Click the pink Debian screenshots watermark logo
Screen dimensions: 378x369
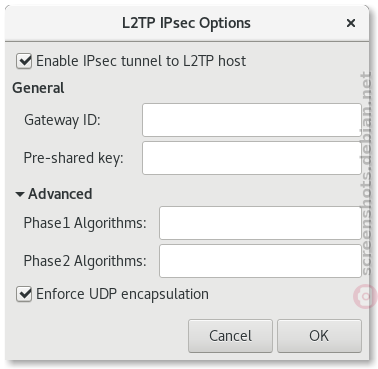pos(365,296)
